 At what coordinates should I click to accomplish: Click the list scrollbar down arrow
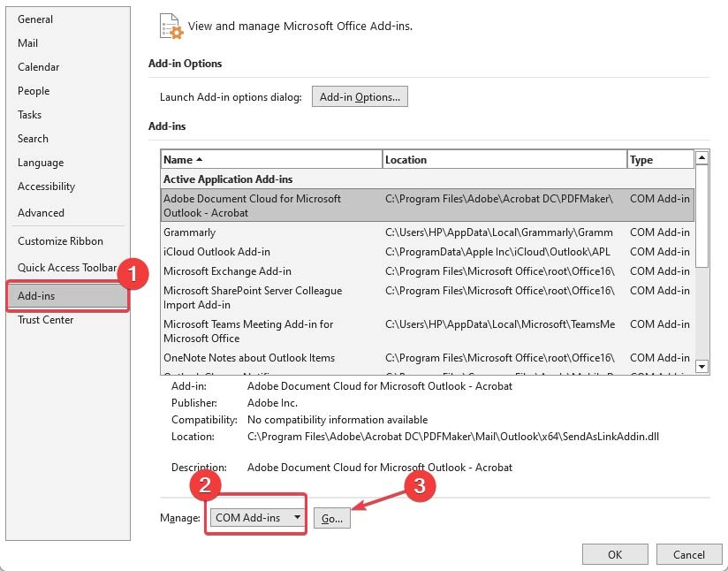tap(701, 366)
